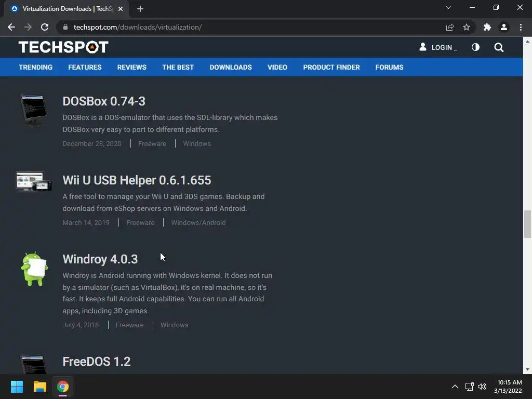
Task: Go back with browser back arrow
Action: (x=11, y=27)
